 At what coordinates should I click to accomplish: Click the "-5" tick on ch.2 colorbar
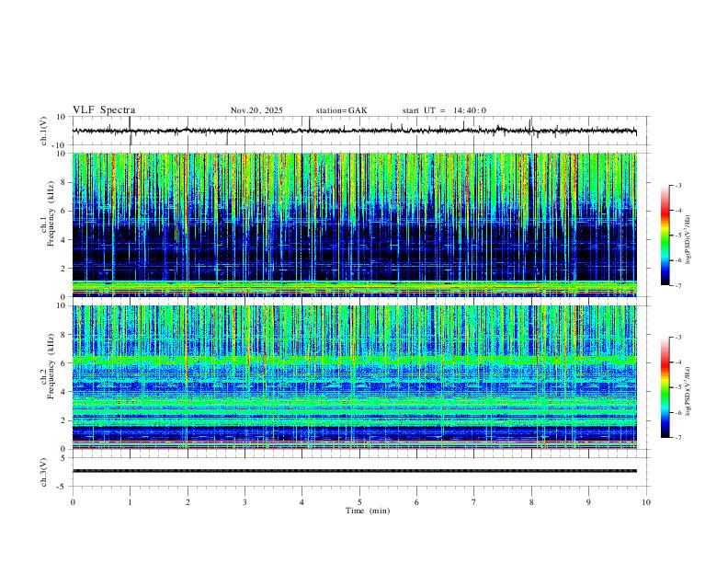point(677,387)
